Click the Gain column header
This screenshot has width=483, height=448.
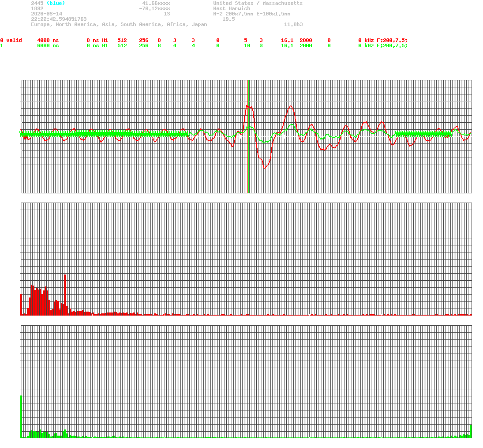287,35
